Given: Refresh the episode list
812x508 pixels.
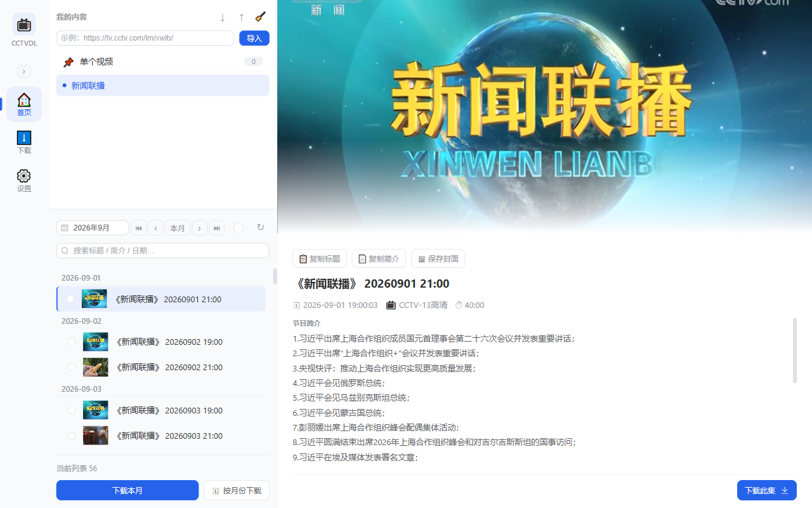Looking at the screenshot, I should (260, 227).
